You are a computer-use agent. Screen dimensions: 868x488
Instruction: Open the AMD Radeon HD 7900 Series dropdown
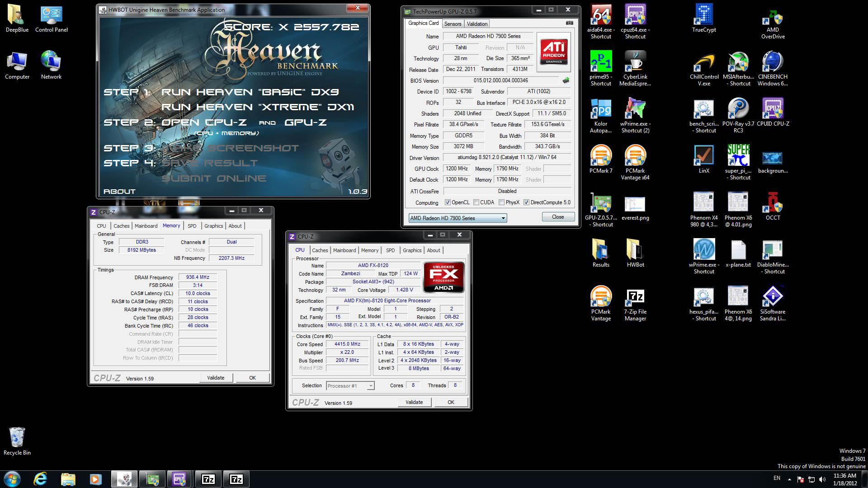pyautogui.click(x=458, y=218)
